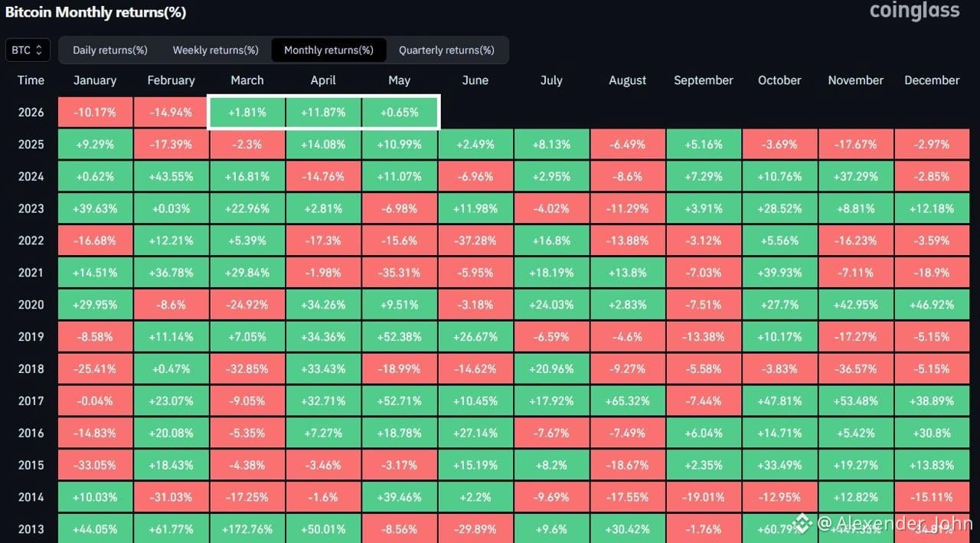
Task: Switch to Weekly returns(%) tab
Action: [216, 50]
